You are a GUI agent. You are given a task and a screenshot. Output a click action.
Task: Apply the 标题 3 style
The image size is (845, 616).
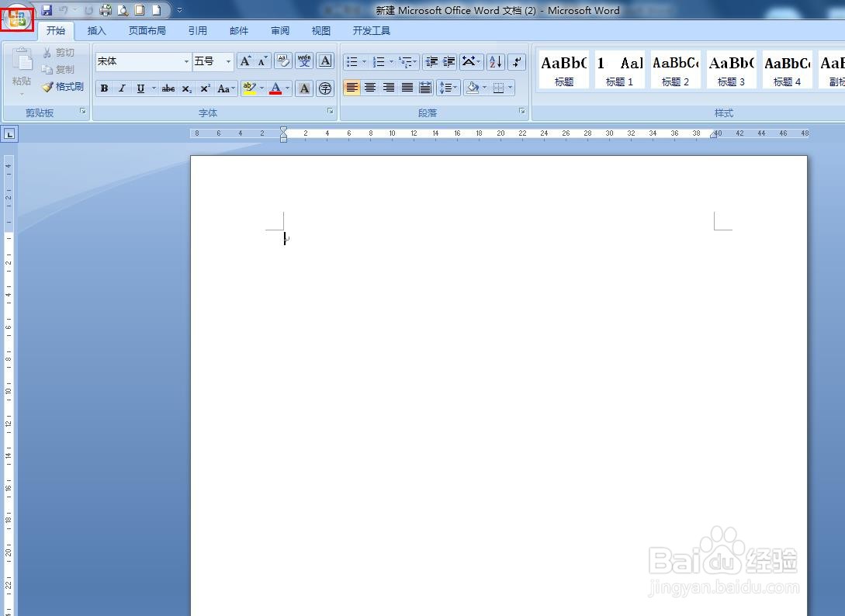coord(731,70)
